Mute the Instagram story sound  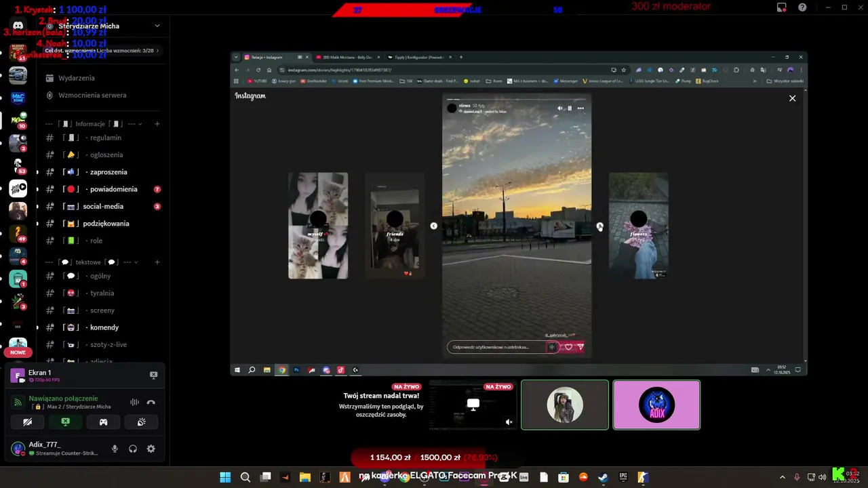point(560,108)
